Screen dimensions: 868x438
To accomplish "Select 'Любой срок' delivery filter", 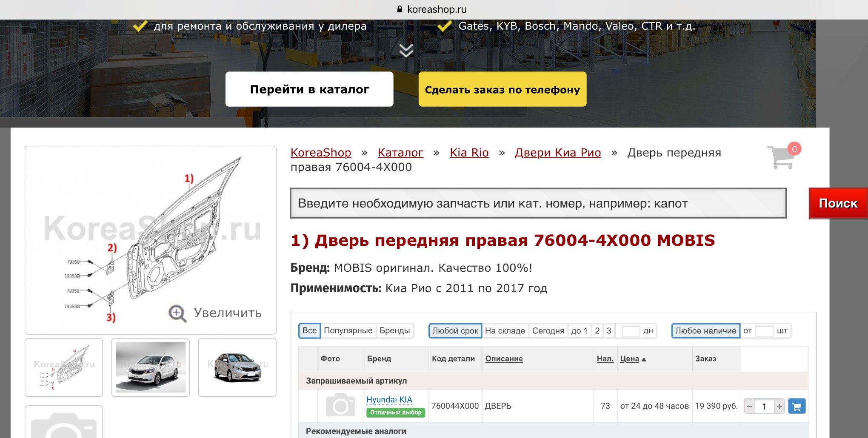I will click(455, 331).
